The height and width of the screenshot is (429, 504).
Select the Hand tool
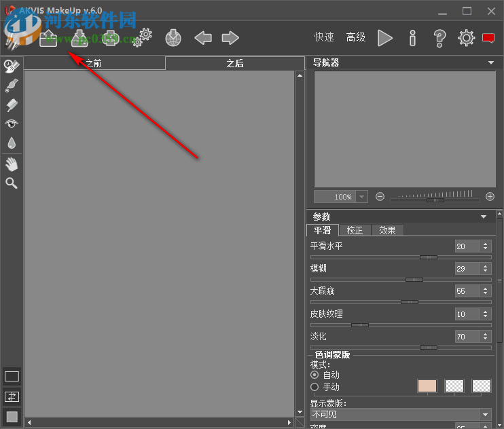[12, 164]
